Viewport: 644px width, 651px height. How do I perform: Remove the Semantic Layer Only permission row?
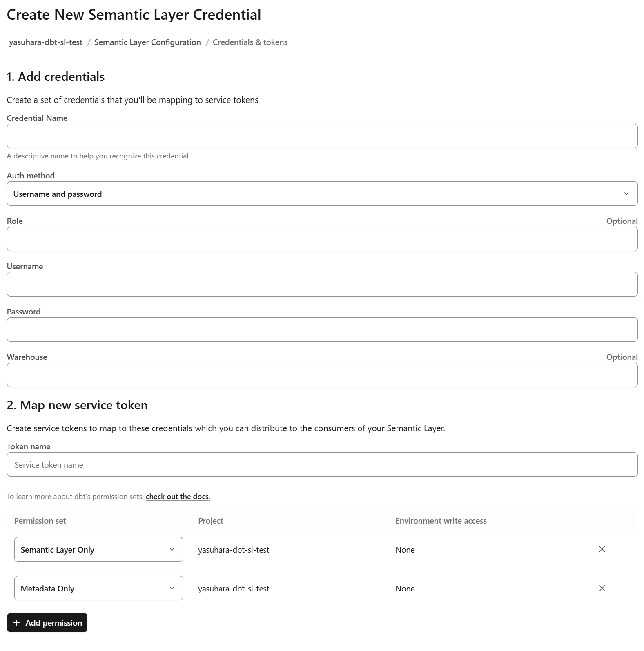(x=602, y=549)
